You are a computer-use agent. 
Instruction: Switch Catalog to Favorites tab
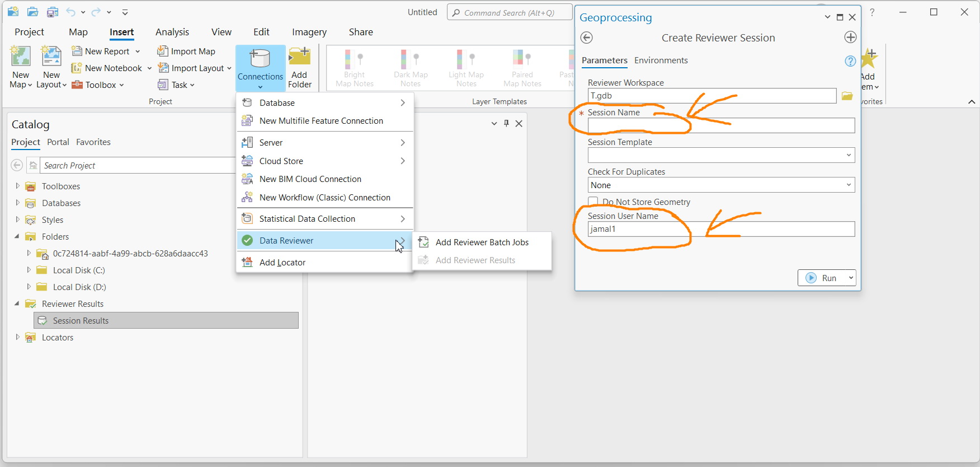click(93, 142)
